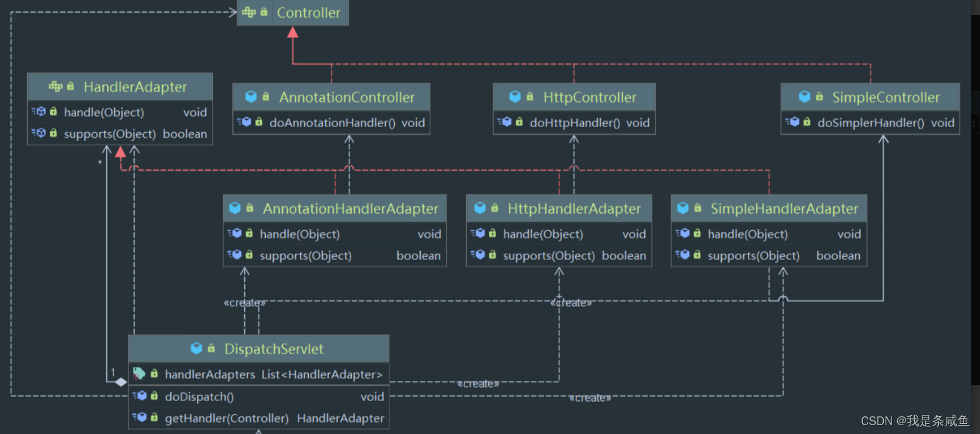Click the HandlerAdapter interface type icon

coord(56,86)
